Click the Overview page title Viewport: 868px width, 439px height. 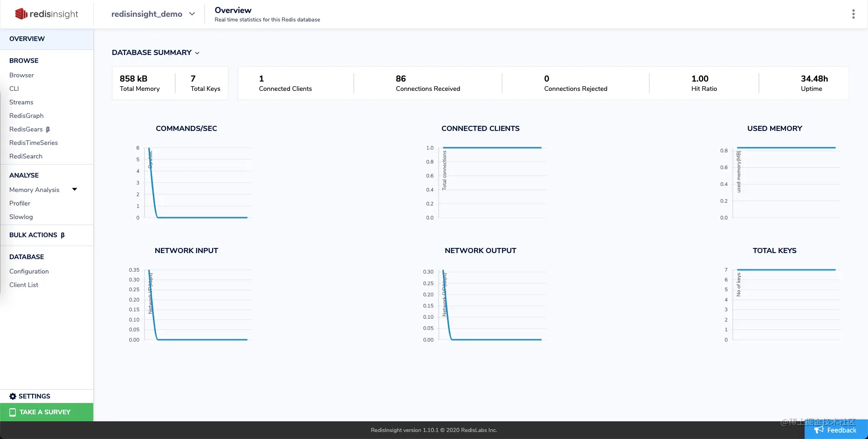point(233,10)
